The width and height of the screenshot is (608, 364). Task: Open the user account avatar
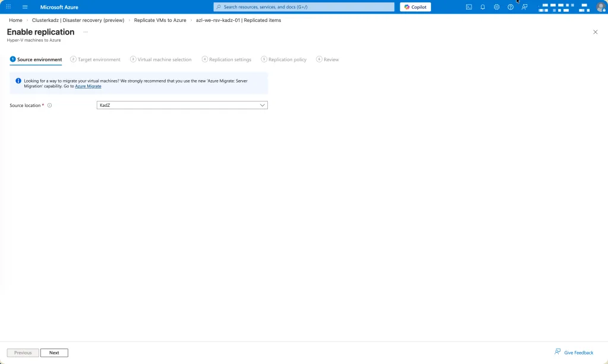(x=600, y=7)
